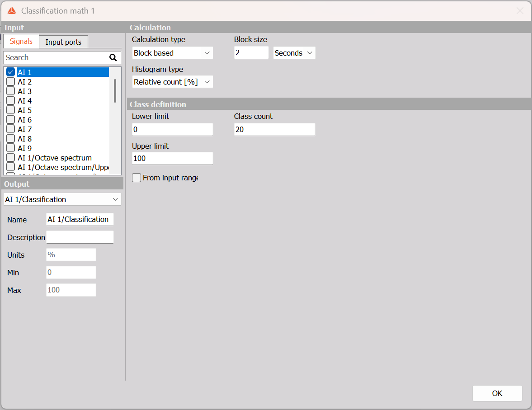The width and height of the screenshot is (532, 410).
Task: Click the output Min field
Action: (71, 273)
